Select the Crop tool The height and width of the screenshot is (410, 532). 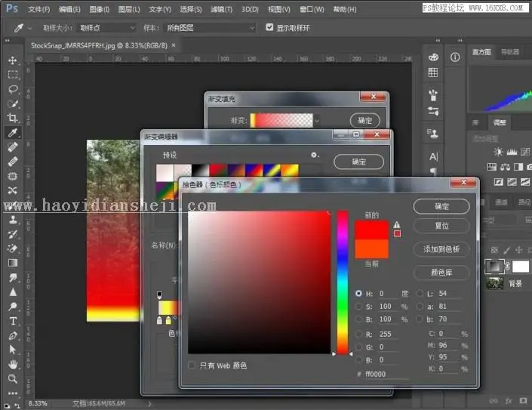[13, 118]
